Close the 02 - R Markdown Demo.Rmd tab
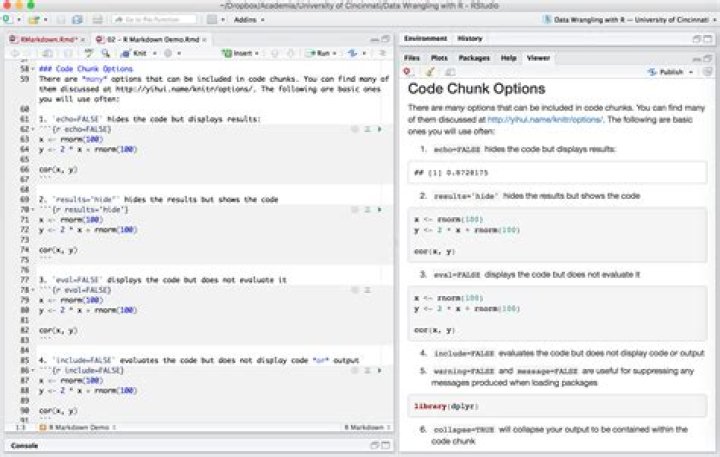 point(204,40)
